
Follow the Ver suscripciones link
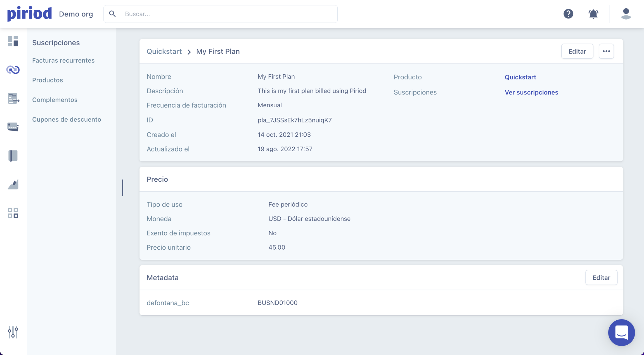[531, 92]
